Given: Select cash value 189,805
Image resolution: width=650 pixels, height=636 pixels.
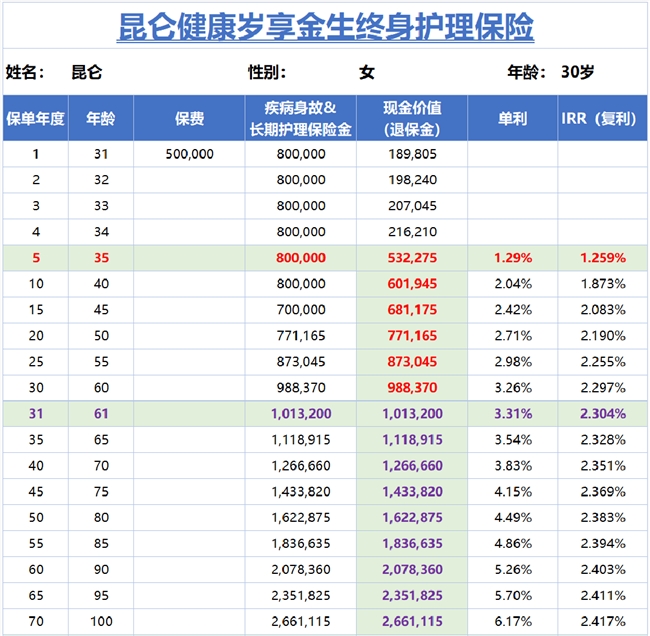Looking at the screenshot, I should 412,154.
